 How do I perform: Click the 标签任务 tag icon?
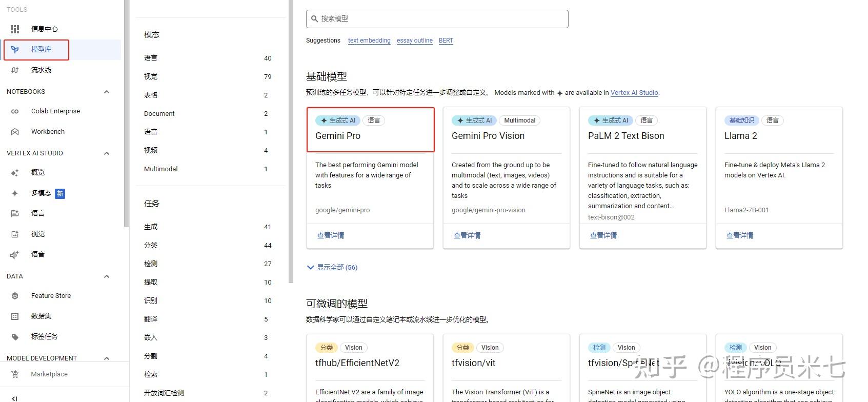click(x=15, y=337)
